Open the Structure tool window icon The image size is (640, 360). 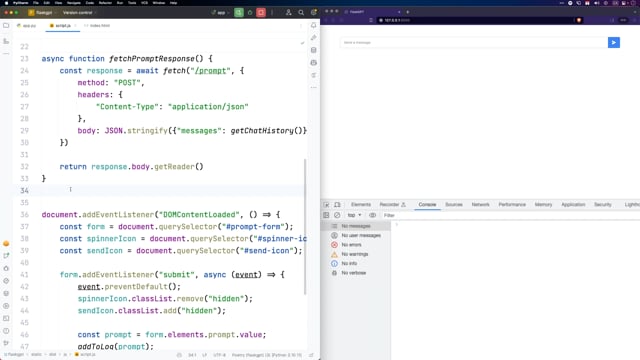pyautogui.click(x=6, y=41)
